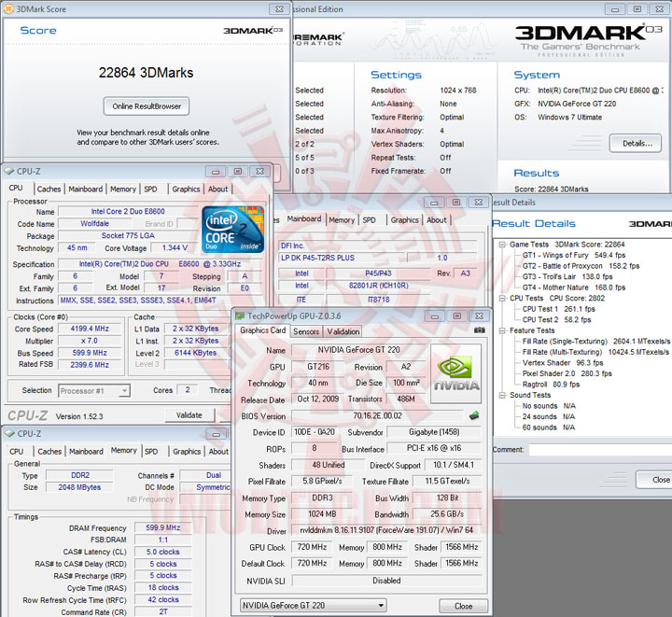Image resolution: width=672 pixels, height=617 pixels.
Task: Collapse the Feature Tests tree node
Action: tap(502, 330)
